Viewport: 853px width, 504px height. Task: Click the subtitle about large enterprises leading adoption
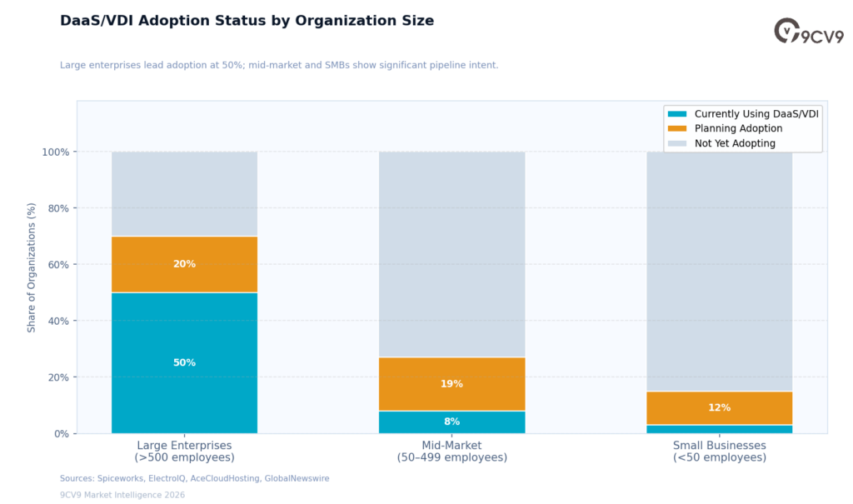279,65
